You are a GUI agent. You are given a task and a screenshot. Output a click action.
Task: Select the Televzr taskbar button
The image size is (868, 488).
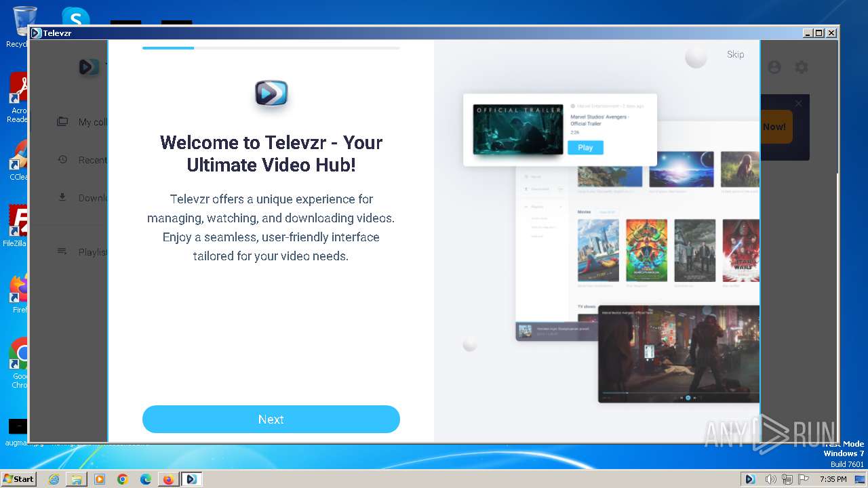tap(191, 479)
